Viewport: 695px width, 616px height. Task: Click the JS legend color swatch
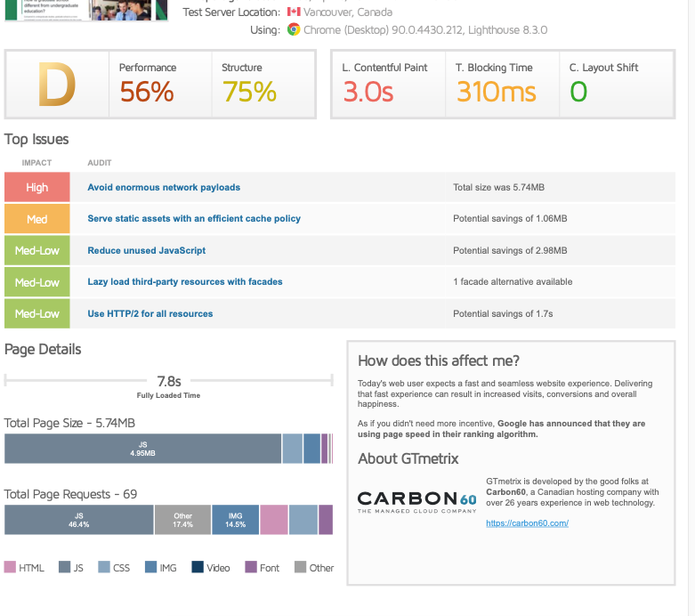pyautogui.click(x=64, y=567)
